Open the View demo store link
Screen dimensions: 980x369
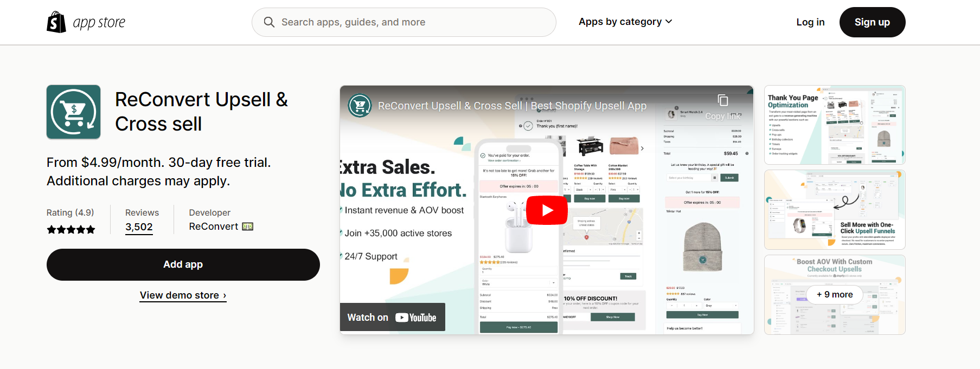[x=183, y=295]
